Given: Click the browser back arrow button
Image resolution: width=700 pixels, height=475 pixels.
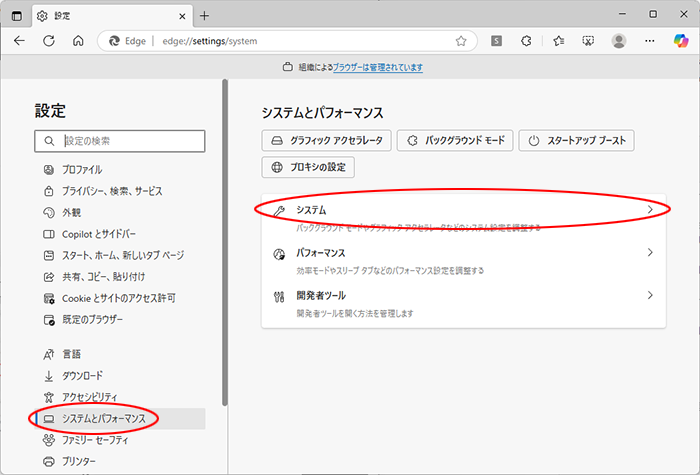Looking at the screenshot, I should coord(19,41).
